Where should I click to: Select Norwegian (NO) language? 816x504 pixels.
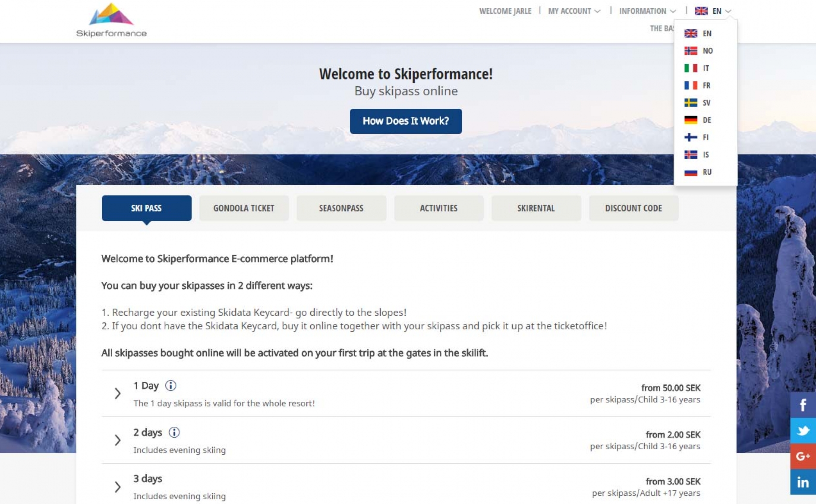(x=698, y=50)
